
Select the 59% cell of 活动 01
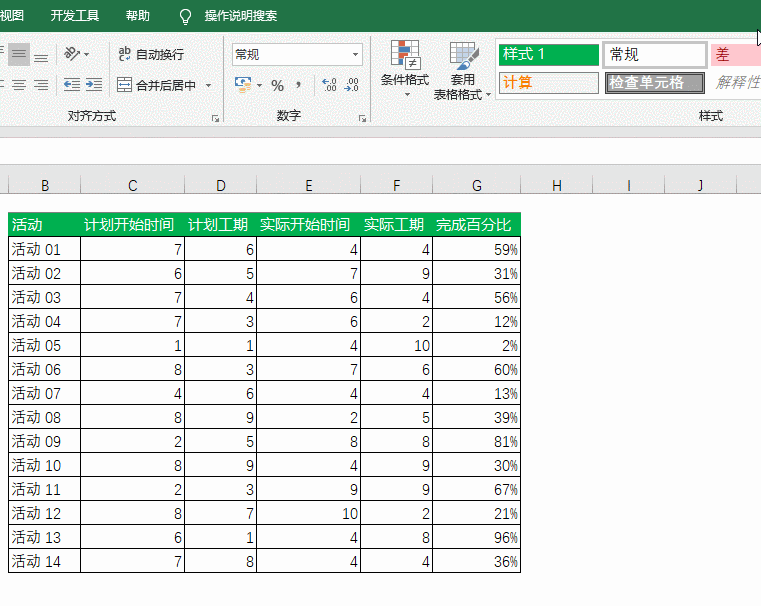click(477, 249)
